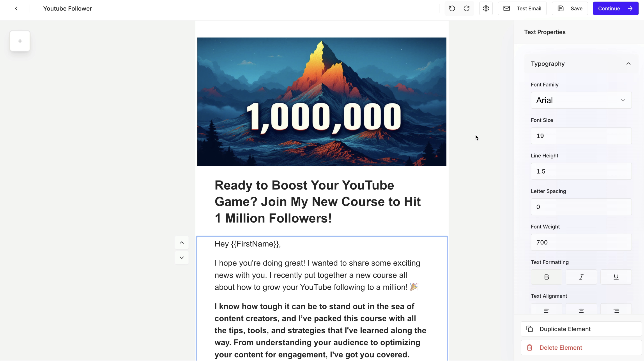Add a new element with the plus button
This screenshot has height=361, width=644.
[x=20, y=41]
